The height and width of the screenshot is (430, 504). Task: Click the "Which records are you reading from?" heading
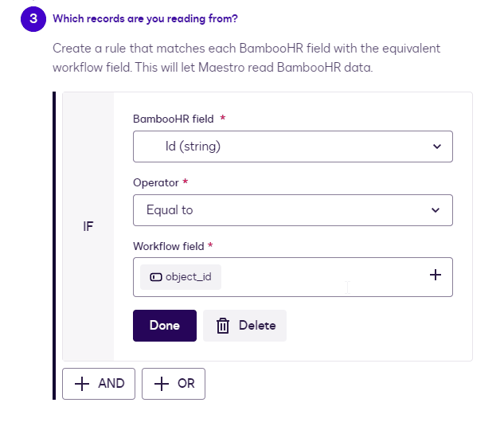(x=144, y=18)
